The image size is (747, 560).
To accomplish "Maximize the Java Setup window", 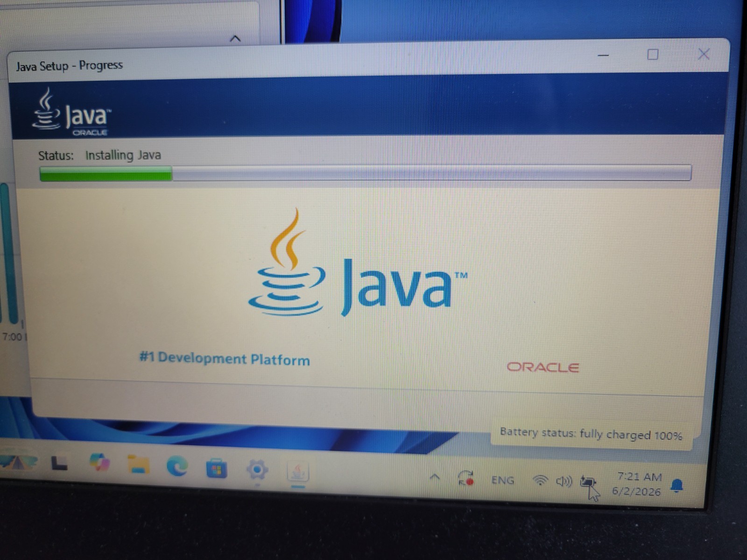I will (653, 55).
